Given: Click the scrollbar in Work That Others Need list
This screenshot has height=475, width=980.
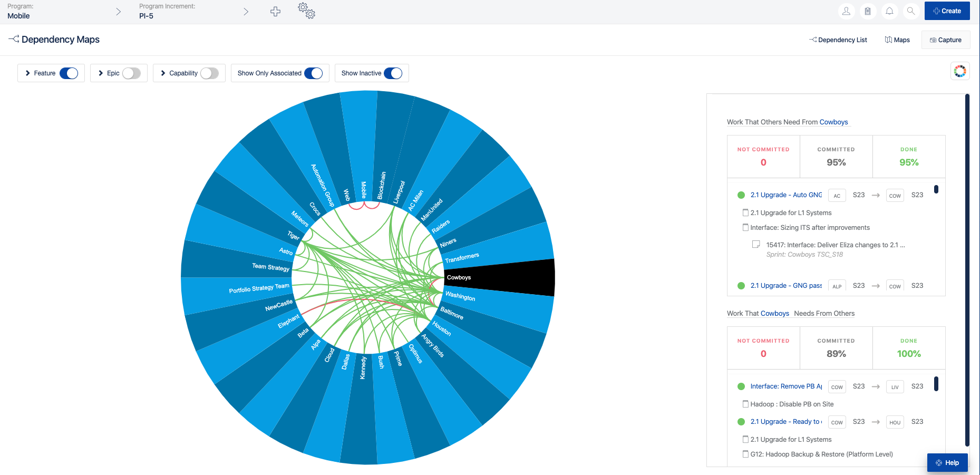Looking at the screenshot, I should pyautogui.click(x=936, y=189).
